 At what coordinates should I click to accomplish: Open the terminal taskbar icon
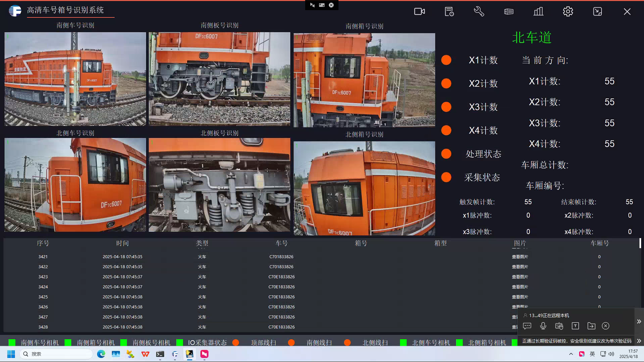coord(160,354)
